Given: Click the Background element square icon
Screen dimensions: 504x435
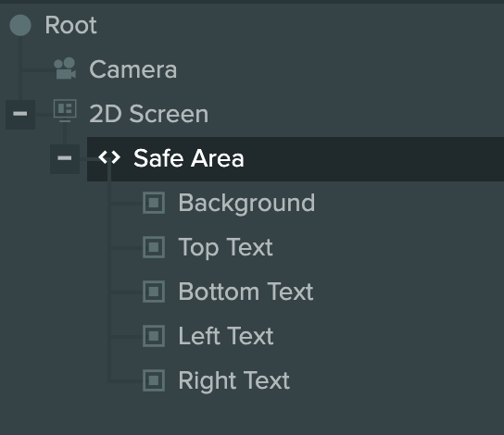Looking at the screenshot, I should (154, 203).
